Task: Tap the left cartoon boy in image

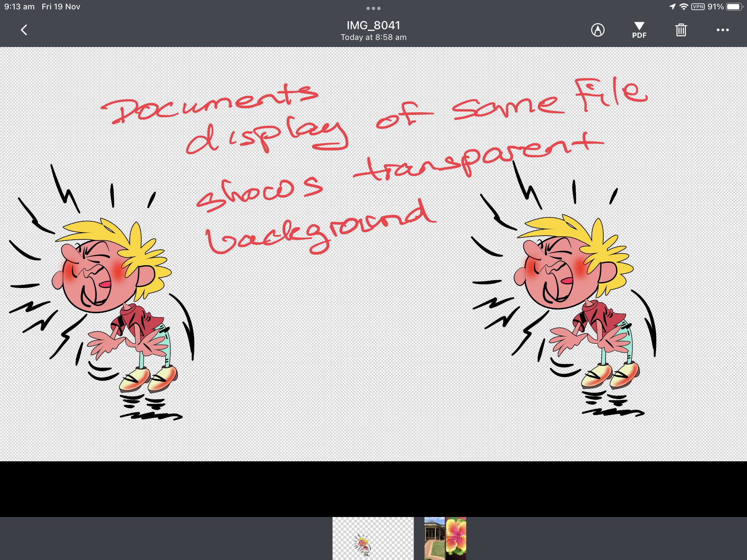Action: point(101,292)
